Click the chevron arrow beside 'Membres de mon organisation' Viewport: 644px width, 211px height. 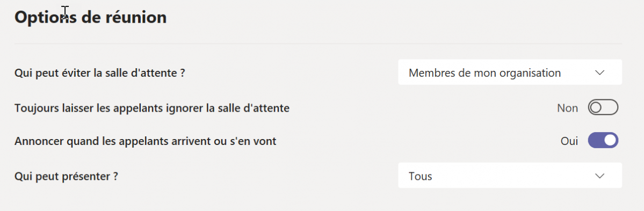pos(599,72)
